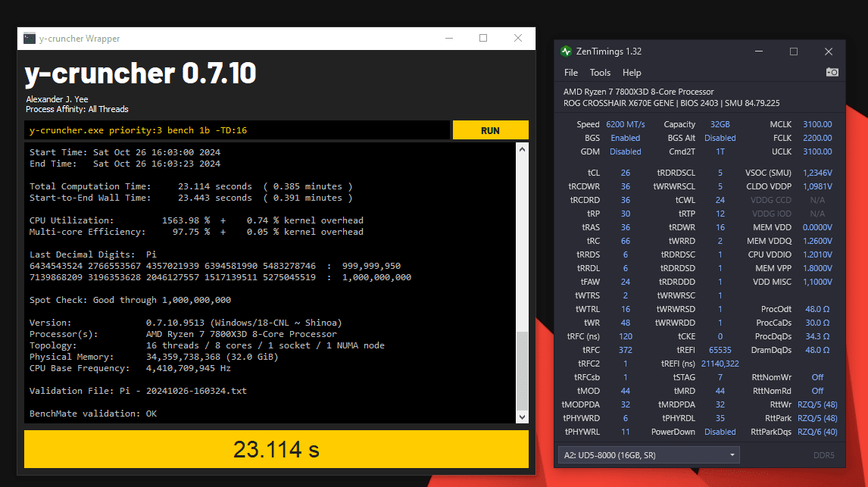Click the MEM VDDQ 1.2600V value

817,242
